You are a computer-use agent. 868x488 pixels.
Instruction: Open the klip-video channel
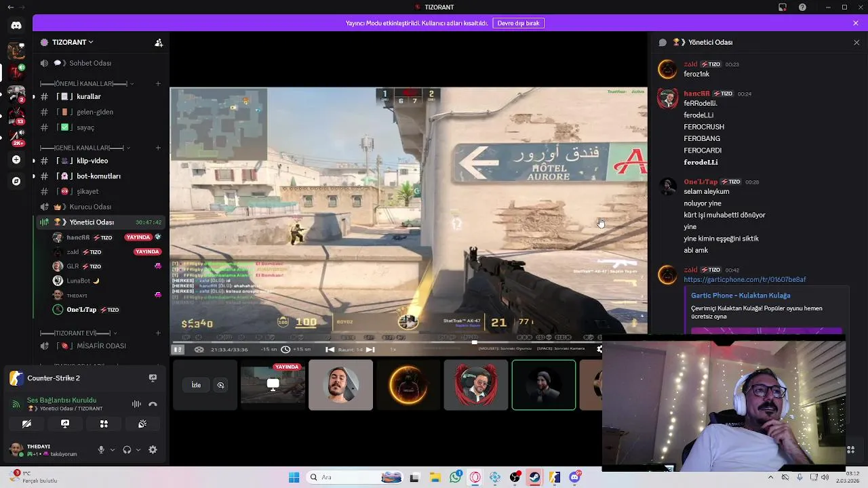pos(99,161)
